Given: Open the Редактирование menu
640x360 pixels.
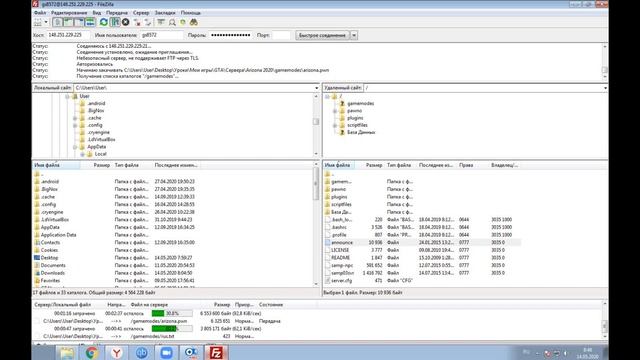Looking at the screenshot, I should click(x=69, y=13).
